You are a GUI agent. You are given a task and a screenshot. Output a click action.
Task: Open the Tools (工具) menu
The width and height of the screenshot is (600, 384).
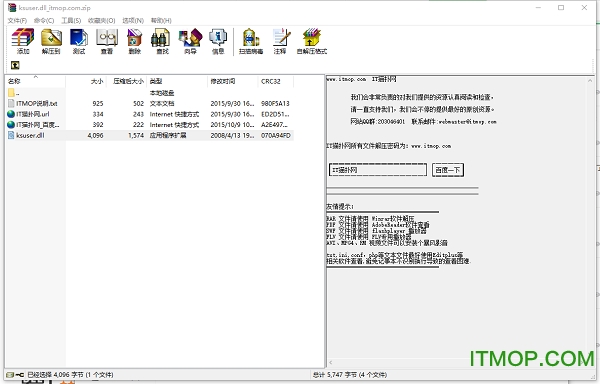tap(71, 20)
